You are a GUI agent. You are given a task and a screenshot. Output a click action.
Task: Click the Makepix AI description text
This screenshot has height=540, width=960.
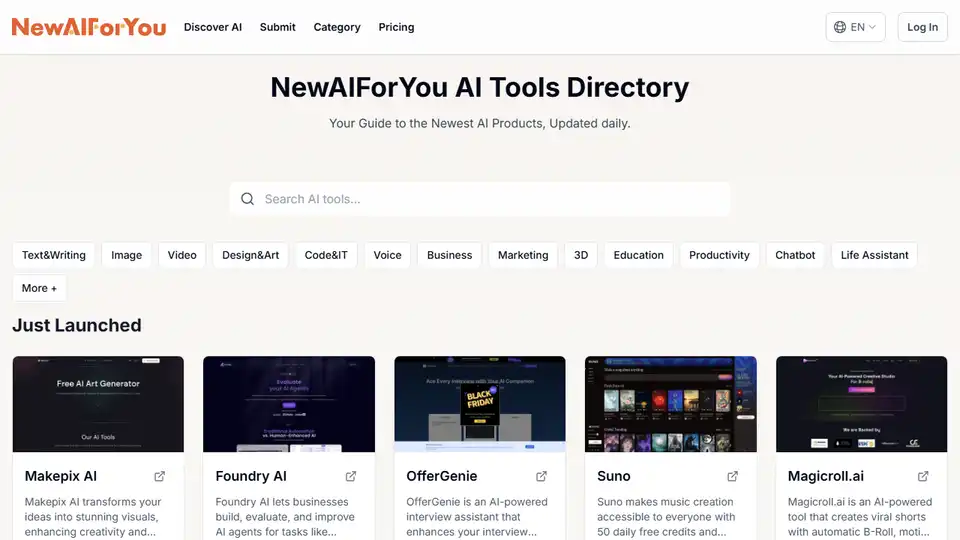tap(93, 517)
